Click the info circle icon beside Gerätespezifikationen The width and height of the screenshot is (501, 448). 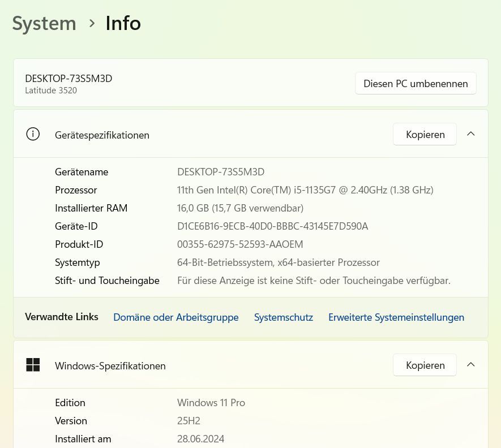pyautogui.click(x=33, y=134)
